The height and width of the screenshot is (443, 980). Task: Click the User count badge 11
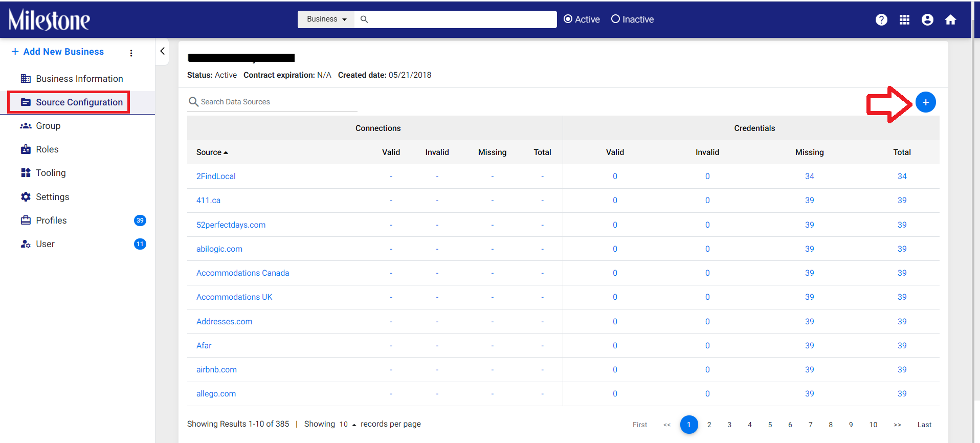click(x=140, y=244)
